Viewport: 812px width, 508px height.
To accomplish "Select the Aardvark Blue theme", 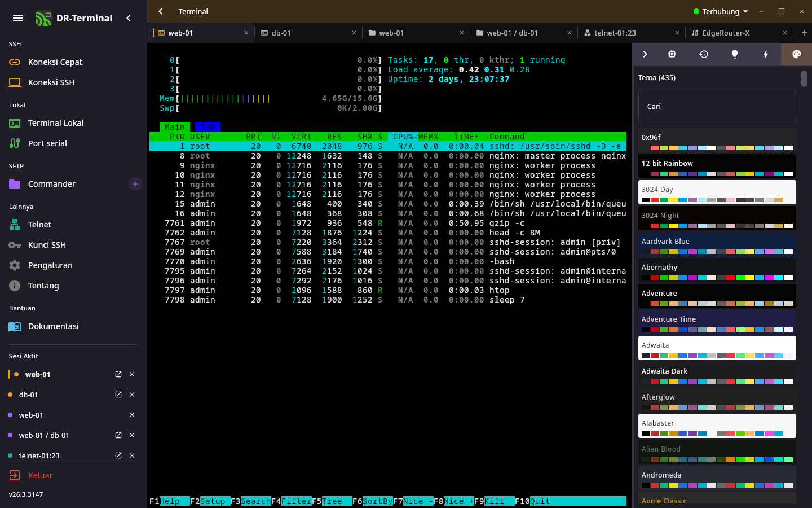I will coord(717,244).
